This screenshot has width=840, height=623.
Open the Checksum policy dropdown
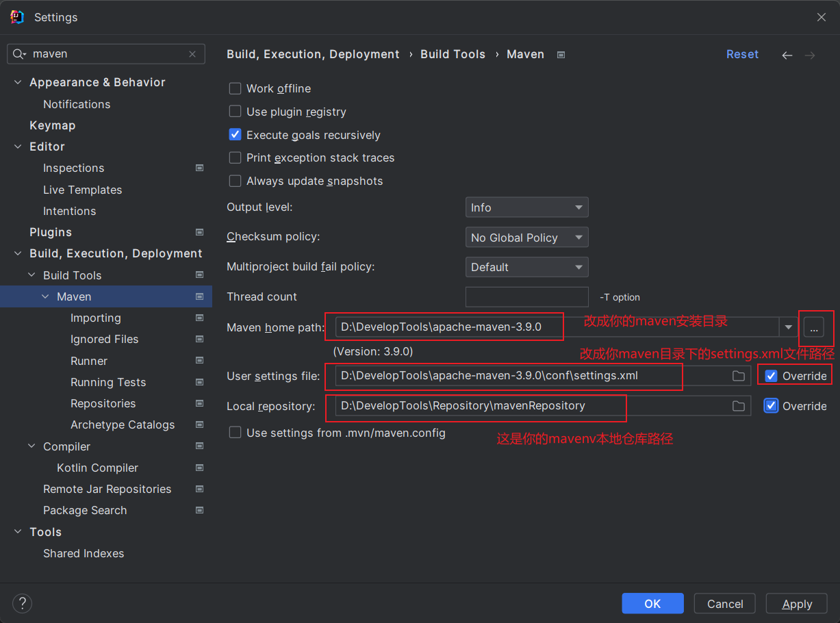(x=526, y=238)
